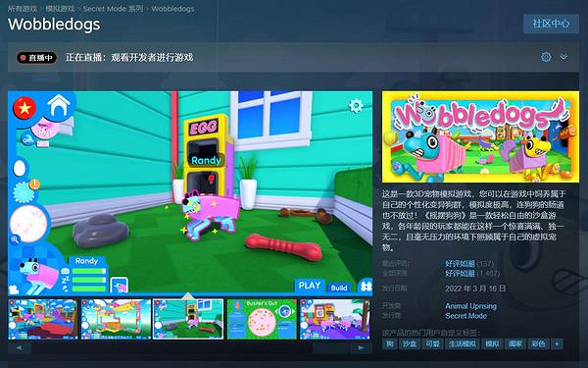Click the Wobbledogs header capsule image
The width and height of the screenshot is (588, 368).
(480, 136)
